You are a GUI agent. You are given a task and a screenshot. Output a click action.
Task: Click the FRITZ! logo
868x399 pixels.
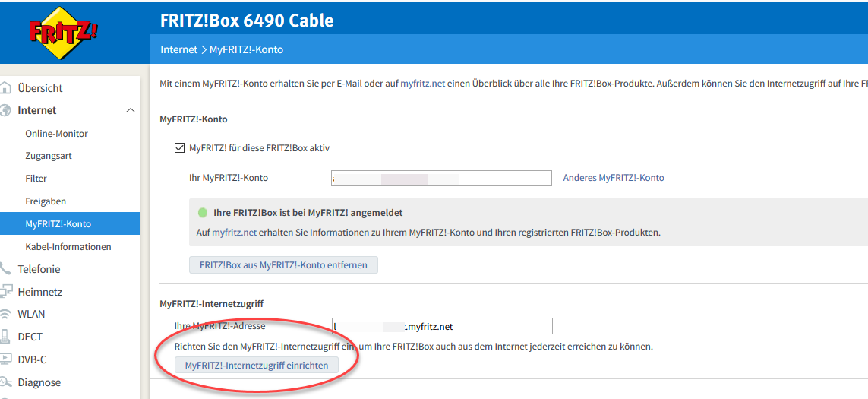pyautogui.click(x=63, y=32)
